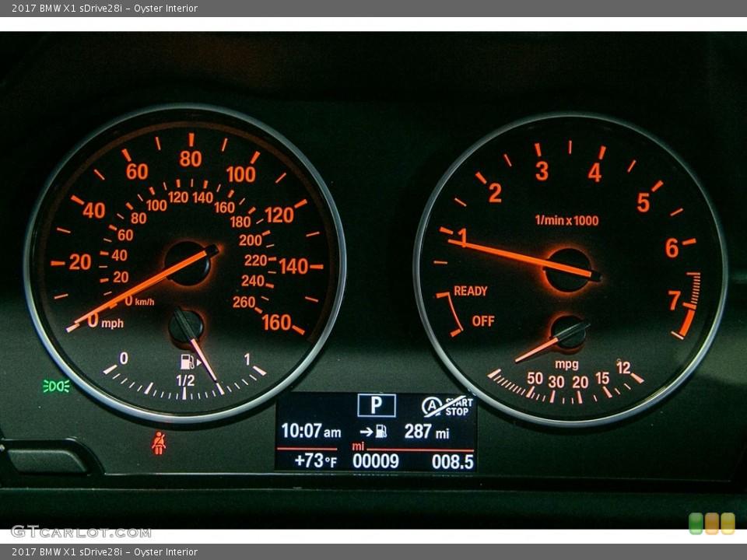This screenshot has height=560, width=747.
Task: Click the P gear indicator box
Action: tap(377, 405)
